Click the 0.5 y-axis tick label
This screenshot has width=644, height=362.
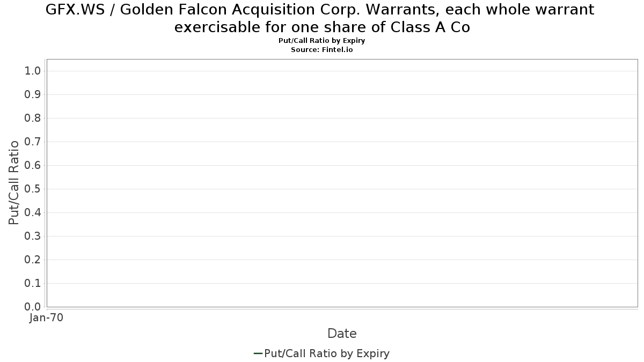(x=33, y=189)
